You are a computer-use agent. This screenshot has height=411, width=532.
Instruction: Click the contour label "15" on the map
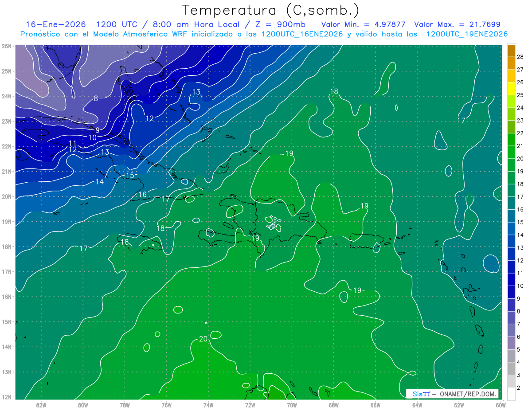pos(130,176)
